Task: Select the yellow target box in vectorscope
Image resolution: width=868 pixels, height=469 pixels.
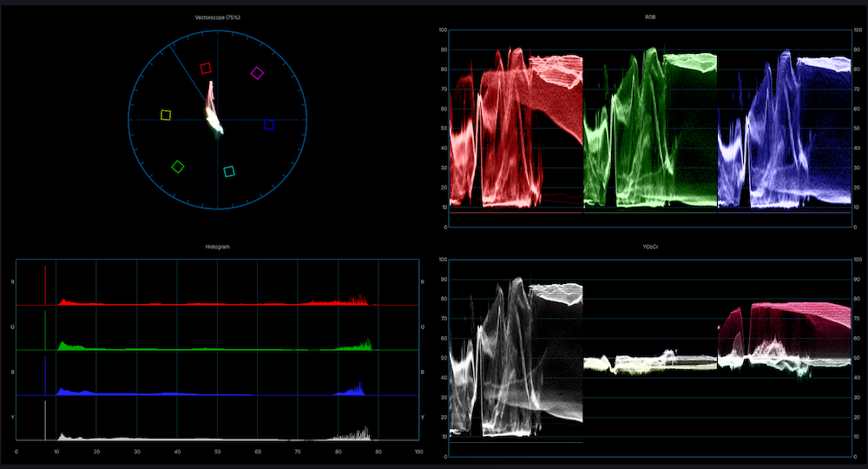Action: click(166, 116)
